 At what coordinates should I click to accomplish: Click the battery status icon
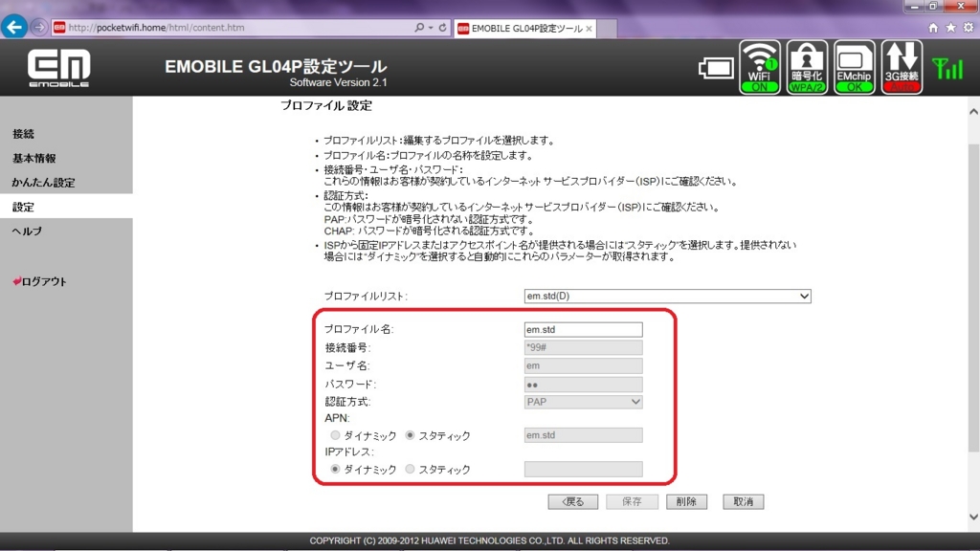click(716, 68)
